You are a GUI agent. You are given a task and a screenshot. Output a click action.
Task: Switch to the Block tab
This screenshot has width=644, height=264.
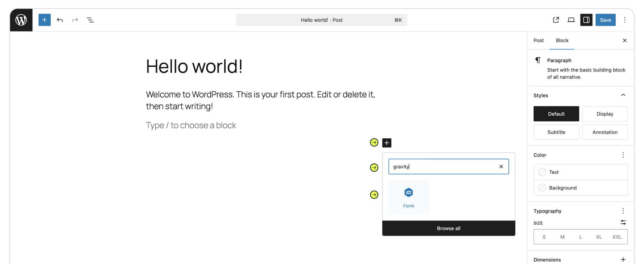pos(562,40)
